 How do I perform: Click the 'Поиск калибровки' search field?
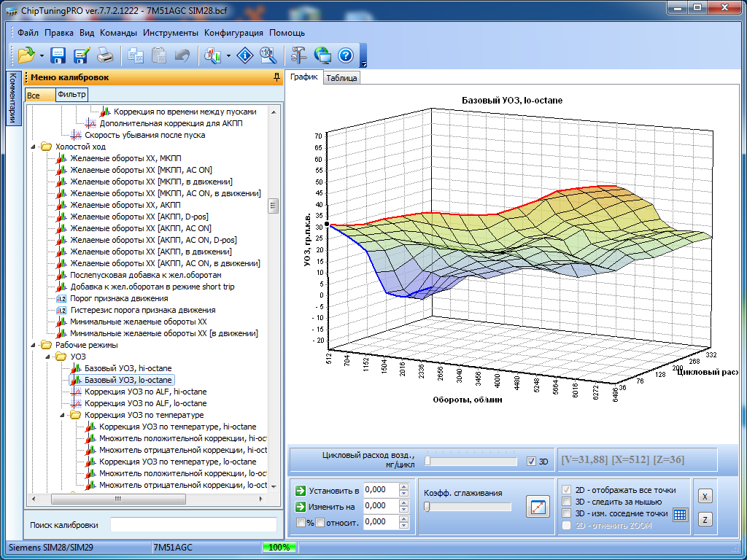[x=193, y=525]
